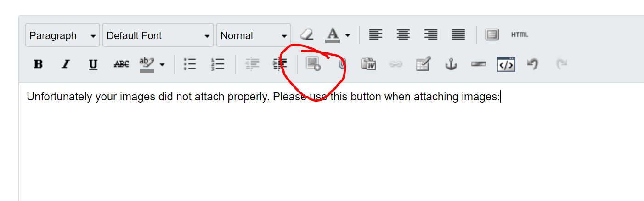
Task: Toggle strikethrough ABC formatting
Action: click(121, 64)
